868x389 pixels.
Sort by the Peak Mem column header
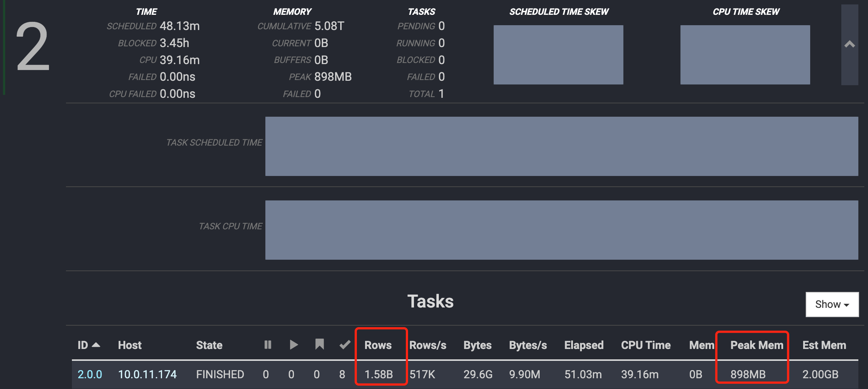click(756, 345)
